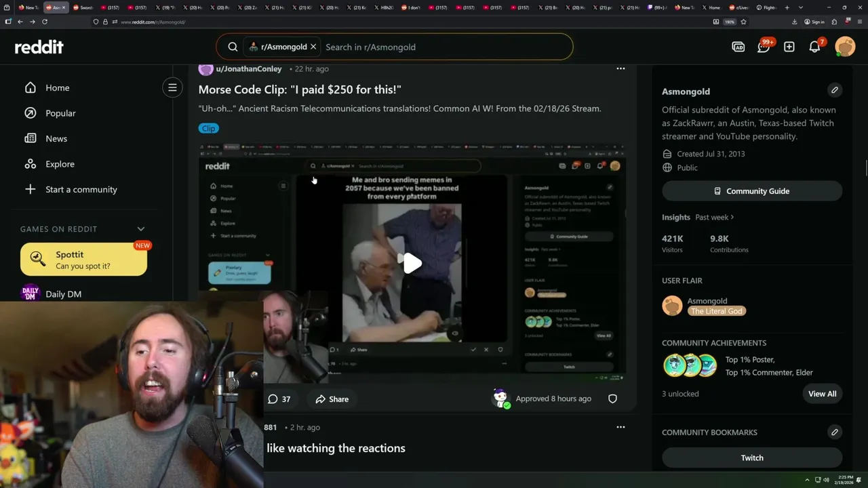The width and height of the screenshot is (868, 488).
Task: Share the Morse Code Clip post
Action: click(332, 399)
